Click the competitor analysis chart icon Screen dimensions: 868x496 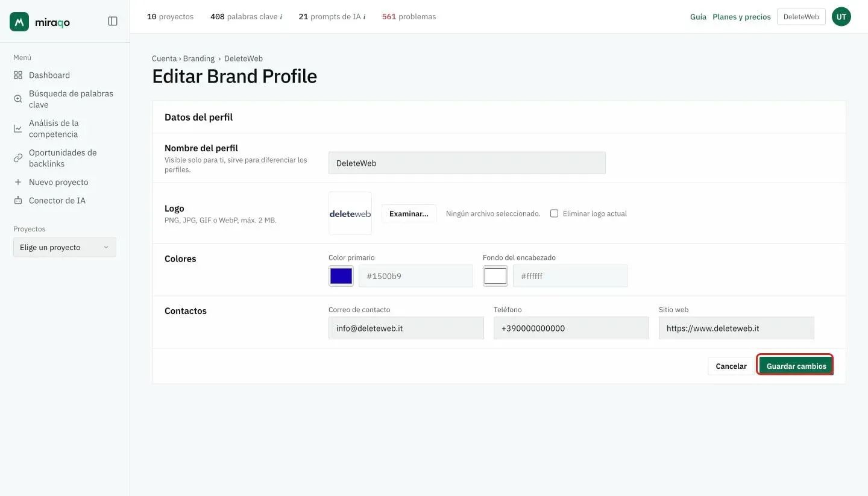point(18,128)
